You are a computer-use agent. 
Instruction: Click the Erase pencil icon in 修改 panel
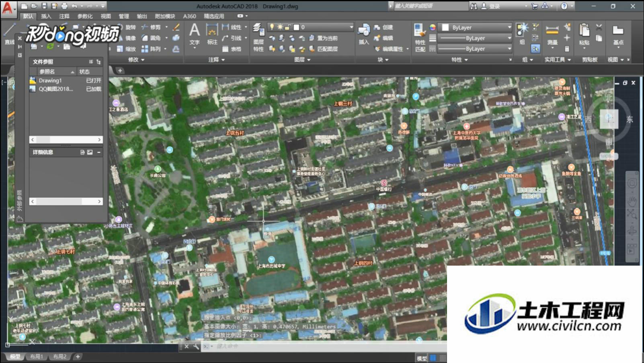pos(176,27)
